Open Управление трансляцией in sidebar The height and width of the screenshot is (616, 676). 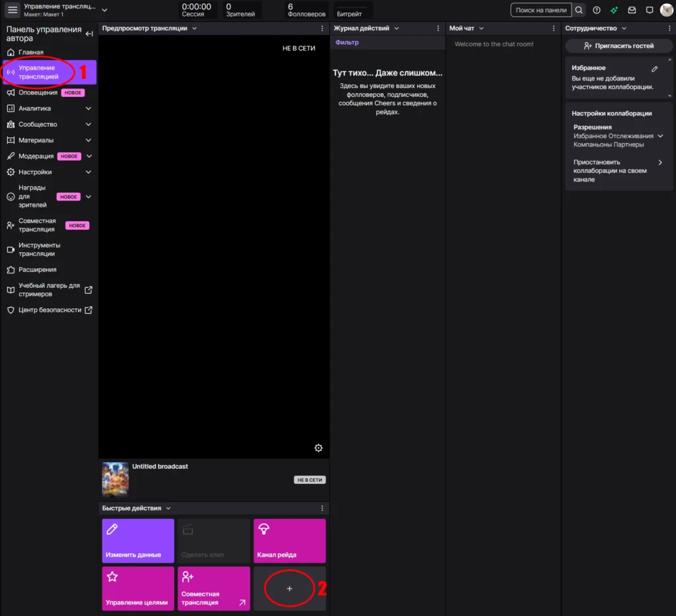click(x=49, y=72)
